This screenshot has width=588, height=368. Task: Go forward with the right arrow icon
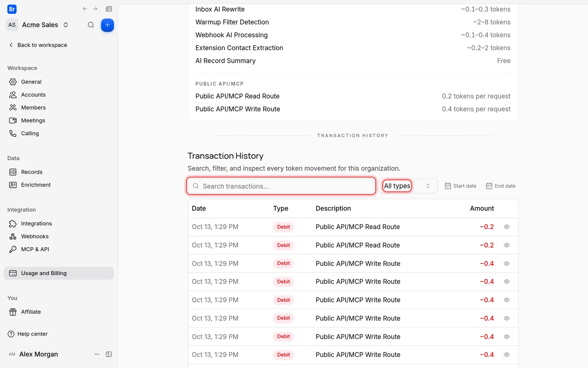[x=95, y=9]
